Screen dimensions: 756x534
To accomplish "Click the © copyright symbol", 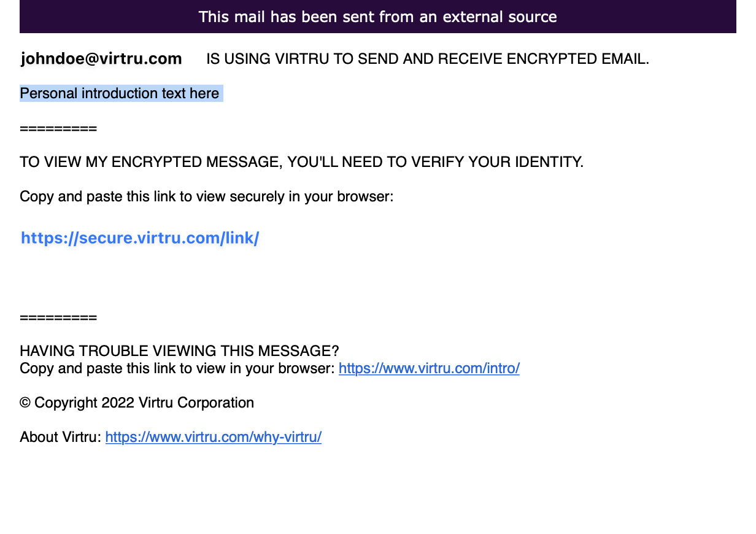I will (25, 403).
